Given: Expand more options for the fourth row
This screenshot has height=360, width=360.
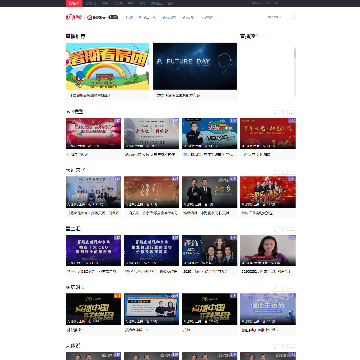Looking at the screenshot, I should [x=292, y=289].
